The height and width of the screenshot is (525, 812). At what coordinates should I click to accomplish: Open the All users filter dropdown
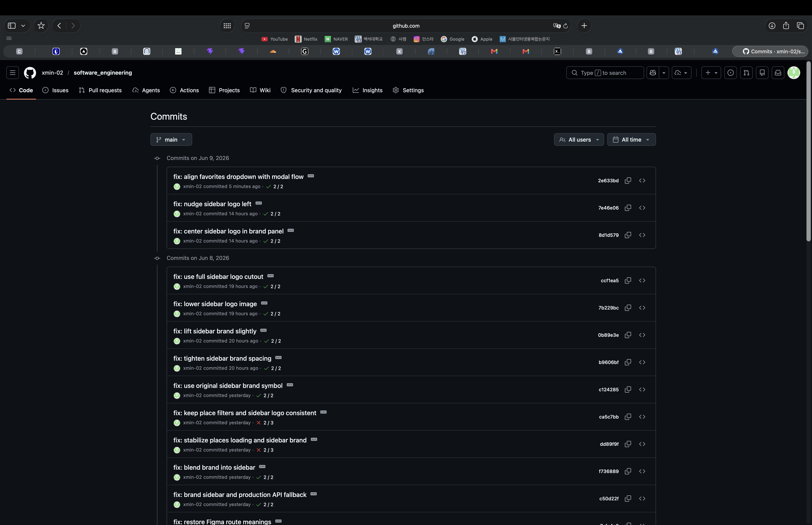(x=579, y=139)
